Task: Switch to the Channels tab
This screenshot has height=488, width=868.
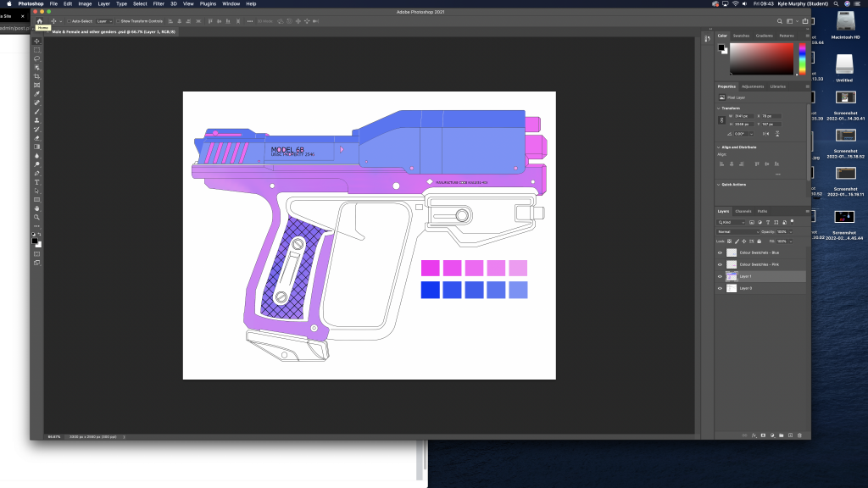Action: pyautogui.click(x=743, y=211)
